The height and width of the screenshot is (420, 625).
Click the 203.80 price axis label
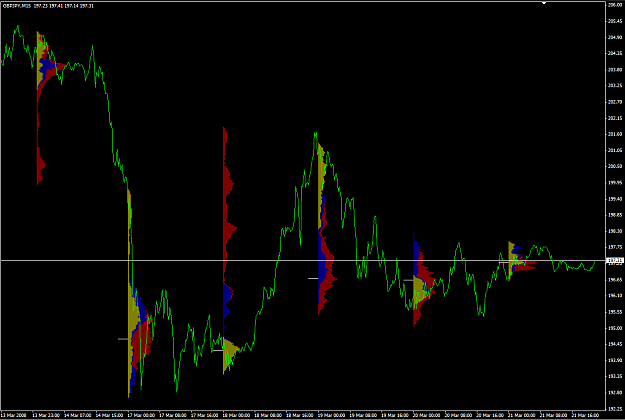[615, 69]
